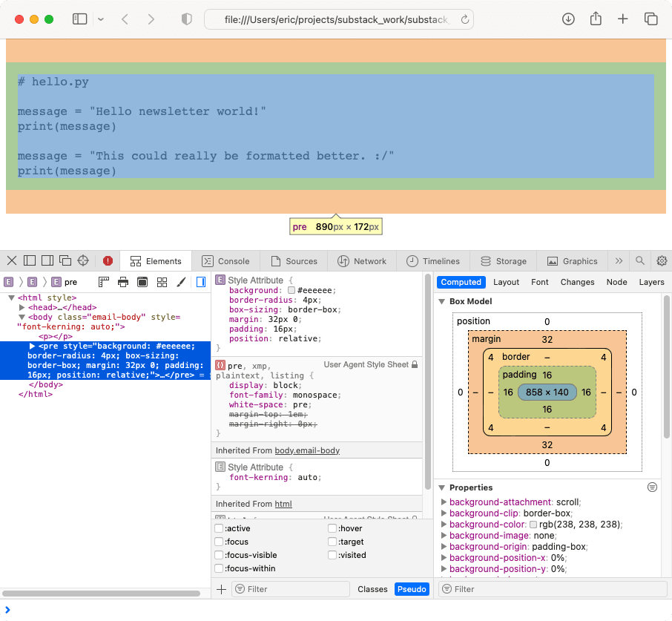Close the Web Inspector with X
This screenshot has width=672, height=621.
(x=12, y=260)
